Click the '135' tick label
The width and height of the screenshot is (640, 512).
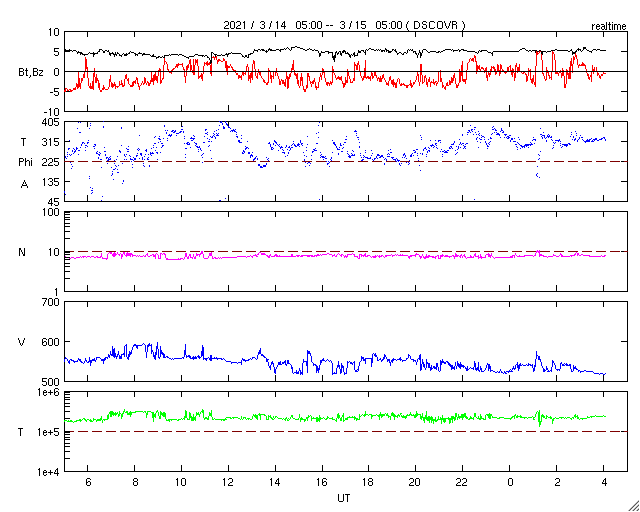pyautogui.click(x=52, y=182)
